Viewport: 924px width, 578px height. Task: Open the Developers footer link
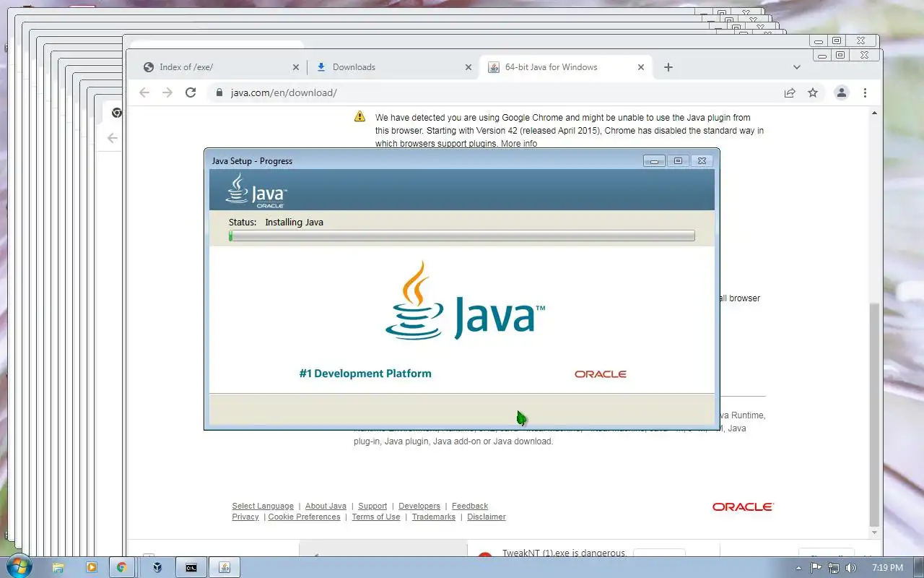pyautogui.click(x=419, y=506)
